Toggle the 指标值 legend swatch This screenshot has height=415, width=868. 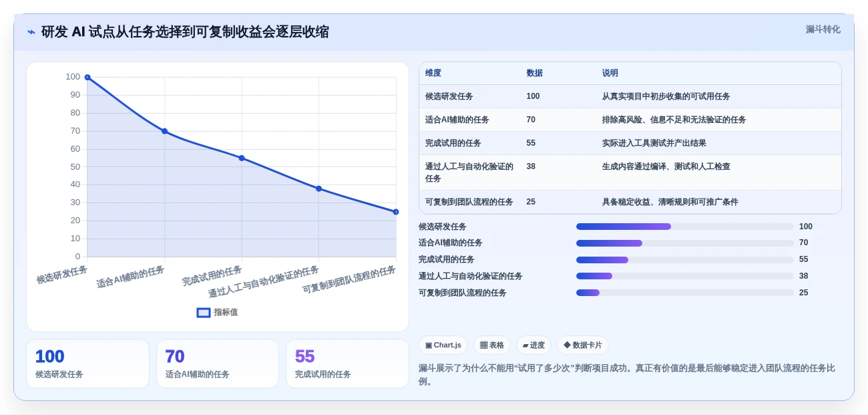click(x=204, y=312)
